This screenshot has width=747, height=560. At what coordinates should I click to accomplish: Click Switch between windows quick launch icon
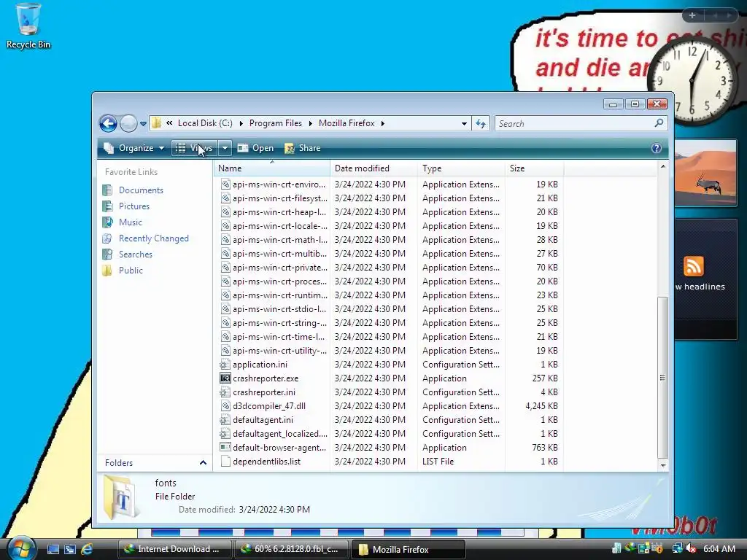coord(69,549)
